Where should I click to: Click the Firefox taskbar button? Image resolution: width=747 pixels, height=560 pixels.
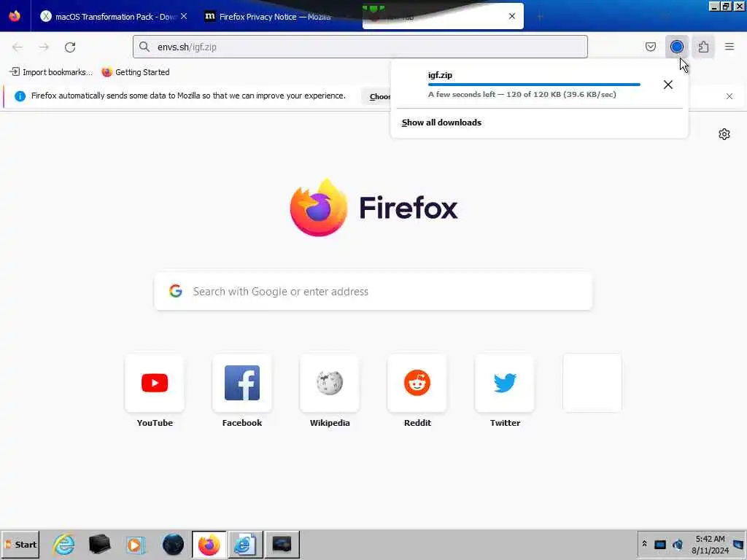tap(209, 545)
